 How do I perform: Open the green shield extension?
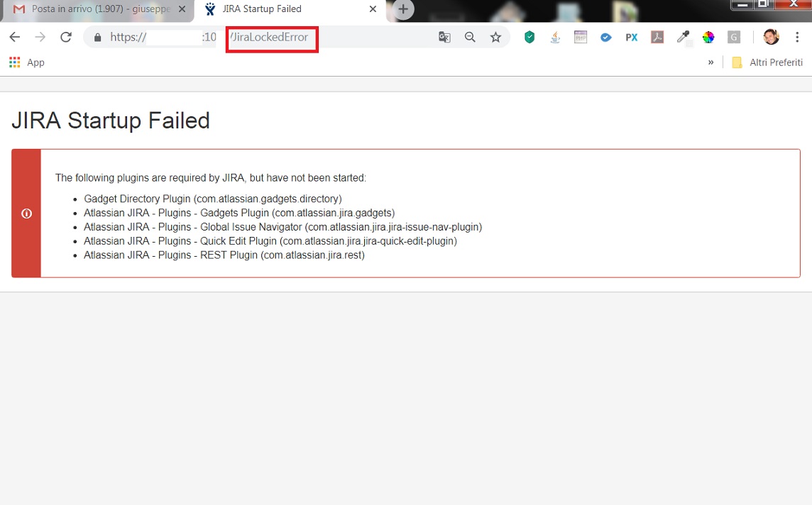point(530,38)
